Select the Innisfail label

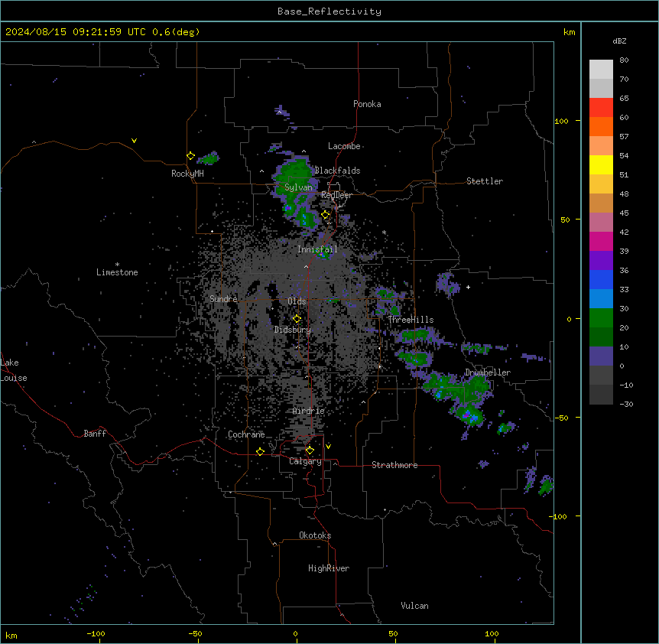tap(317, 249)
